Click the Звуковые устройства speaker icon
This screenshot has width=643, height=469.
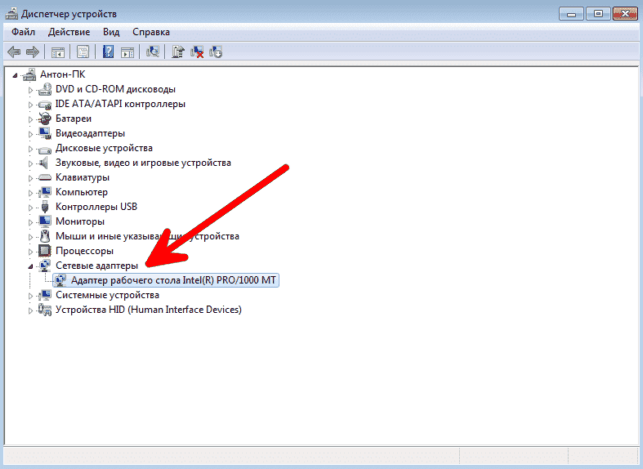[x=44, y=163]
